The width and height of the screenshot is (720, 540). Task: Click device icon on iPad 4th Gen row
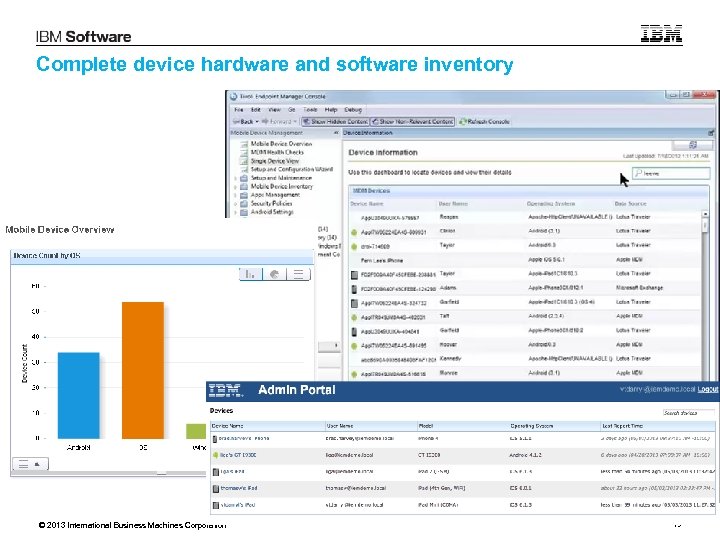tap(215, 489)
